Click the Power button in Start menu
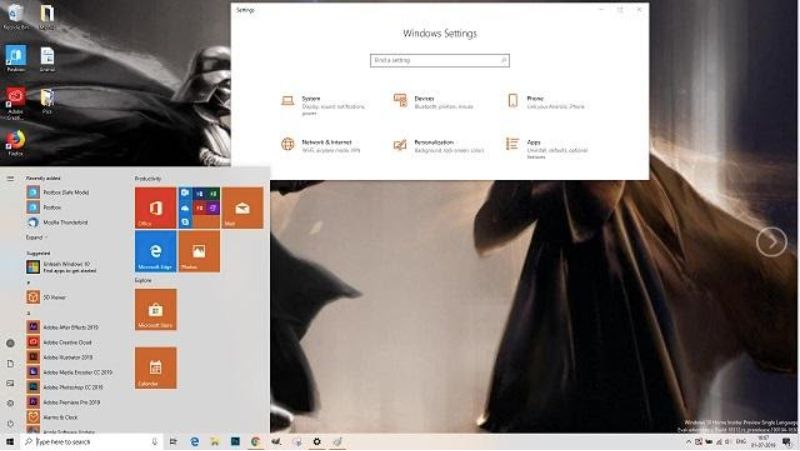Image resolution: width=800 pixels, height=451 pixels. 10,423
